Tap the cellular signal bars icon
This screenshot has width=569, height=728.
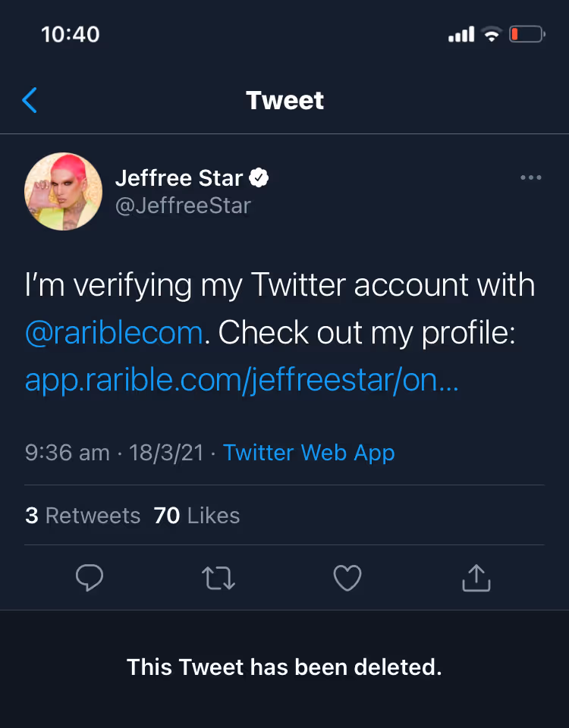click(x=461, y=34)
